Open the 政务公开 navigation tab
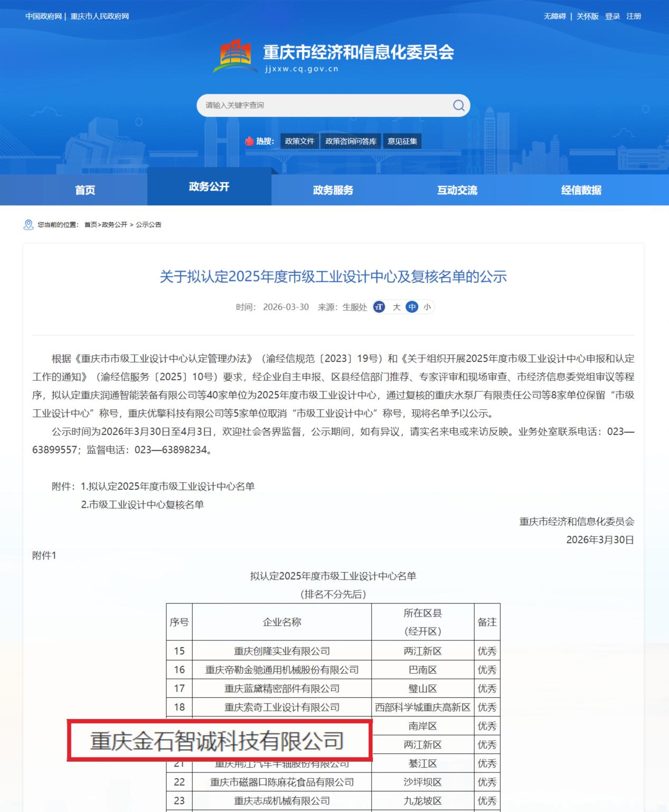This screenshot has width=669, height=812. [209, 186]
